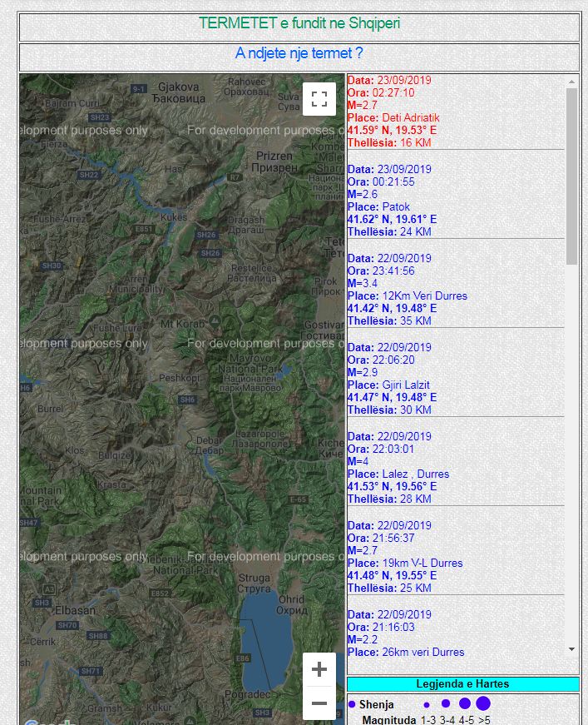Select the red Deti Adriatik earthquake entry
The height and width of the screenshot is (725, 588).
[x=393, y=112]
